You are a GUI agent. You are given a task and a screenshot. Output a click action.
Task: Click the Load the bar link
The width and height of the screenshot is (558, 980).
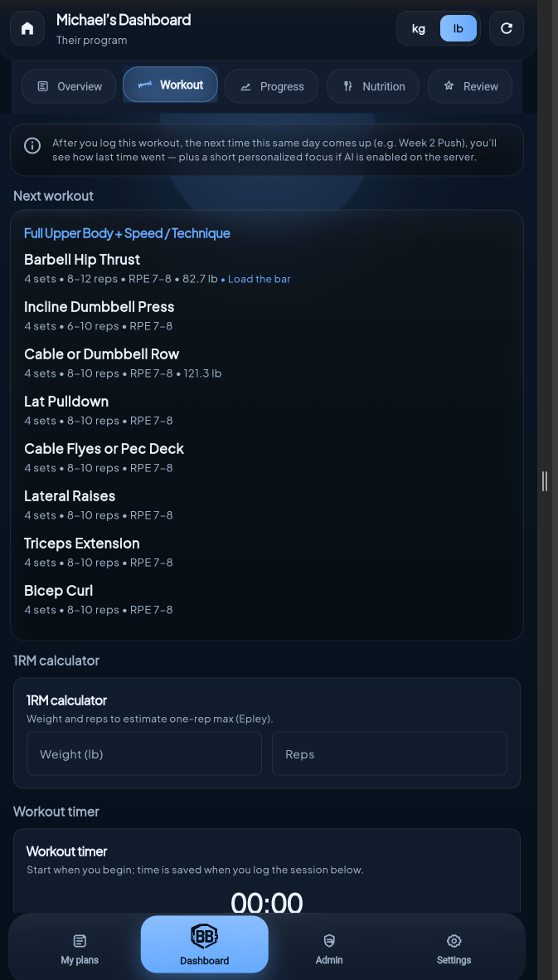pyautogui.click(x=259, y=279)
